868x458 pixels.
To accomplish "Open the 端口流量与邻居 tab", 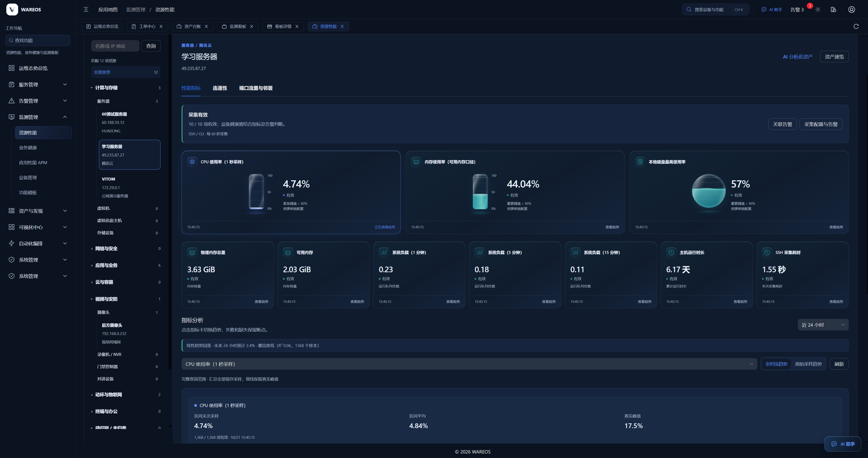I will [x=256, y=88].
